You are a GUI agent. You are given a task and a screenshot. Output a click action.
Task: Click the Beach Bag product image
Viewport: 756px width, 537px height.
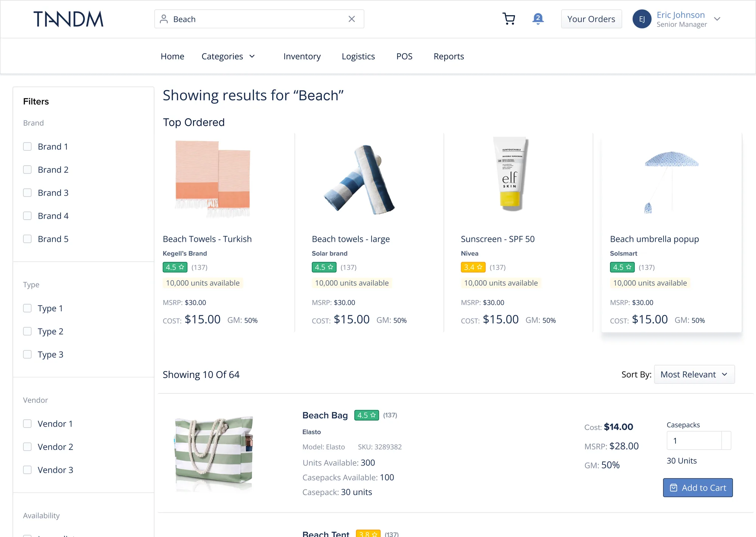214,453
